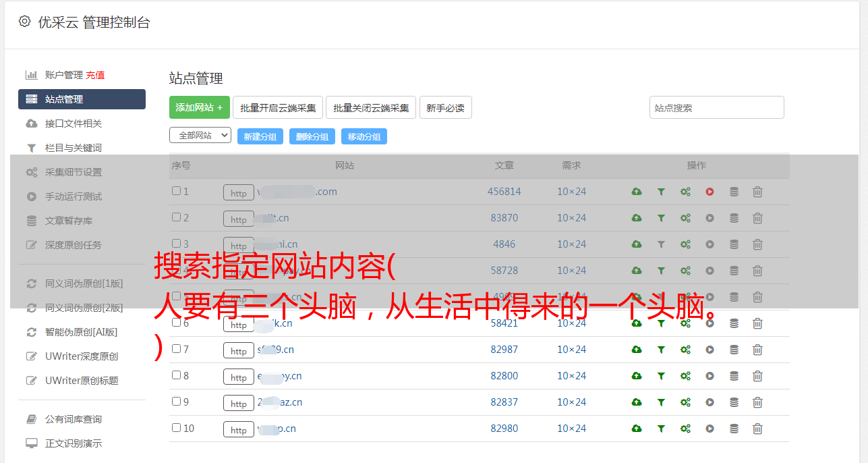Open UWriter深度原创 in the sidebar
This screenshot has width=868, height=463.
(x=82, y=356)
